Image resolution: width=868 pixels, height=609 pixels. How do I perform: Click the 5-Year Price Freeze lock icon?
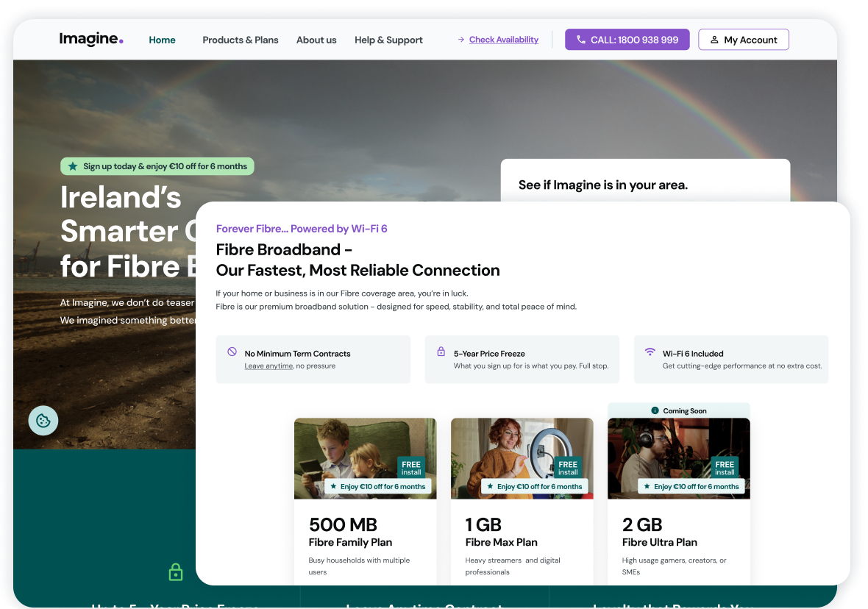click(441, 352)
